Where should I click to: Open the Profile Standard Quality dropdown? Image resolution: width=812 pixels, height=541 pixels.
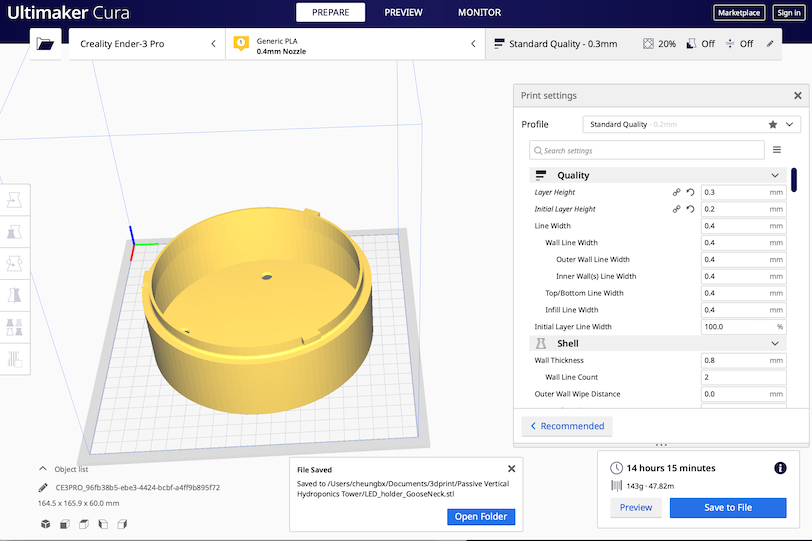click(x=691, y=124)
